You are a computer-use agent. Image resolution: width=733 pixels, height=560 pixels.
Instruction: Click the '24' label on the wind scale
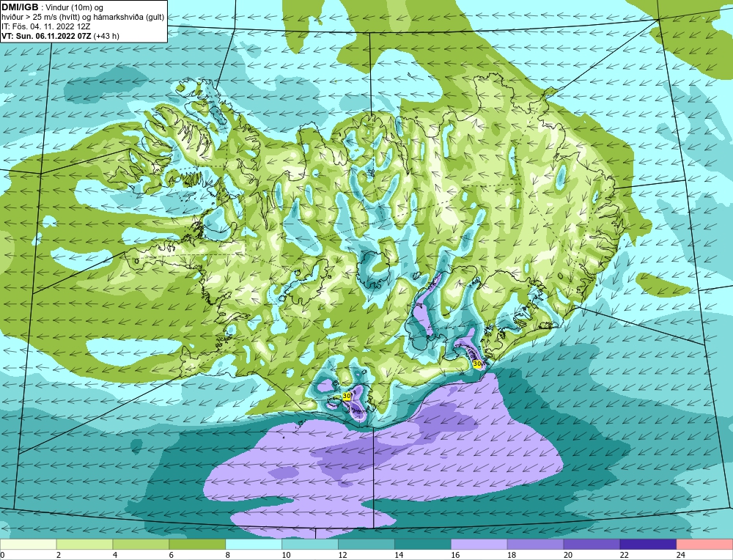point(681,555)
